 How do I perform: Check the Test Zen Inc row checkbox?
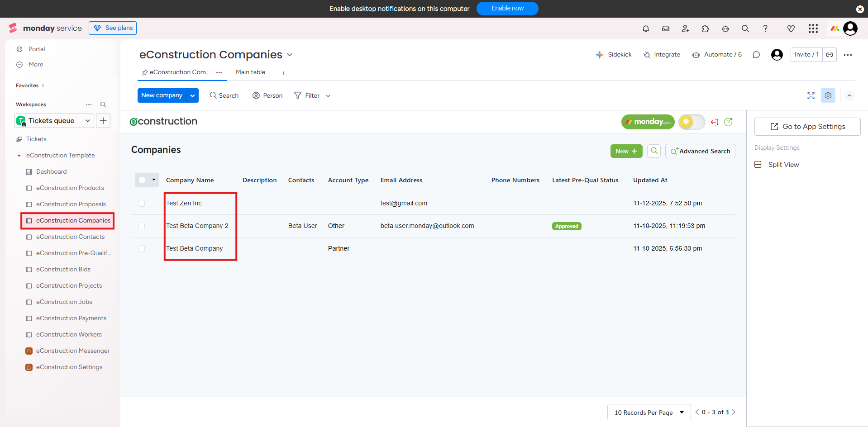pos(142,204)
